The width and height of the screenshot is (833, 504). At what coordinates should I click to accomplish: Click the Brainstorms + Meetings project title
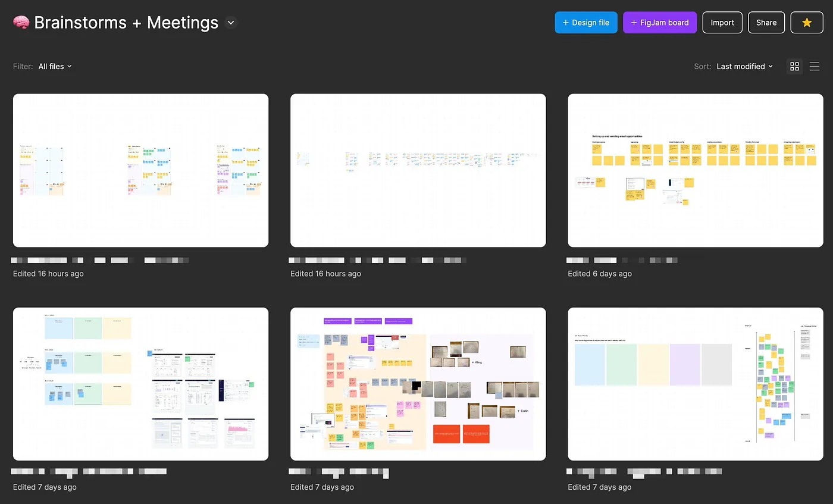pos(126,23)
